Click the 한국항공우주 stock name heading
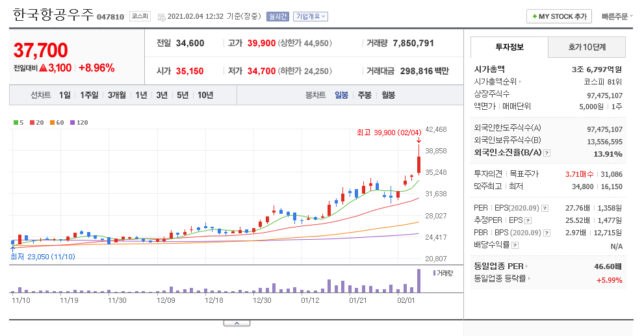Image resolution: width=644 pixels, height=336 pixels. pos(53,15)
